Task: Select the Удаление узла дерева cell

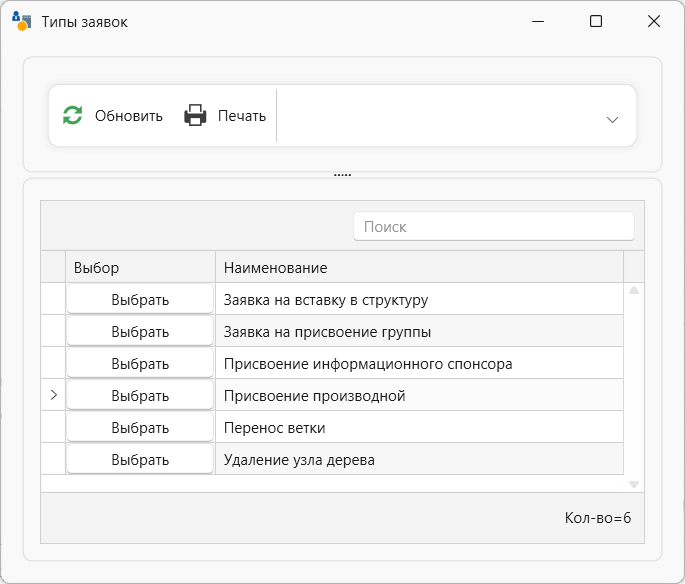Action: tap(419, 459)
